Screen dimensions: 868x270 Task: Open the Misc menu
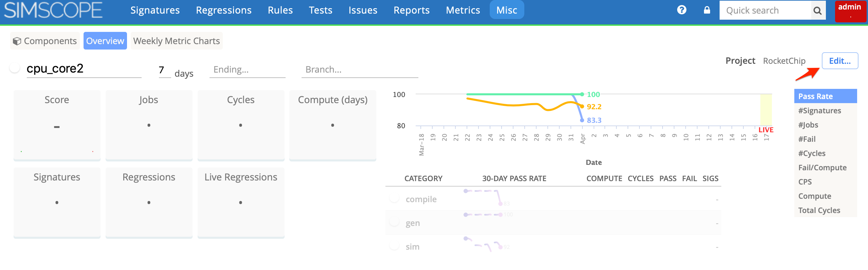[507, 10]
